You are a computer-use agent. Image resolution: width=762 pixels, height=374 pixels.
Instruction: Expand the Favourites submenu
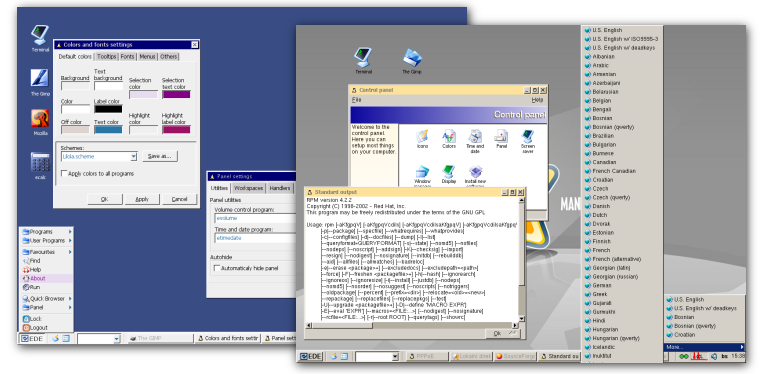click(47, 252)
